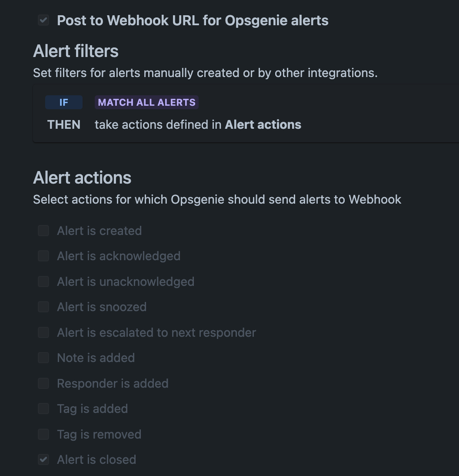Click the "Alert filters" section heading
Viewport: 459px width, 476px height.
pyautogui.click(x=76, y=51)
